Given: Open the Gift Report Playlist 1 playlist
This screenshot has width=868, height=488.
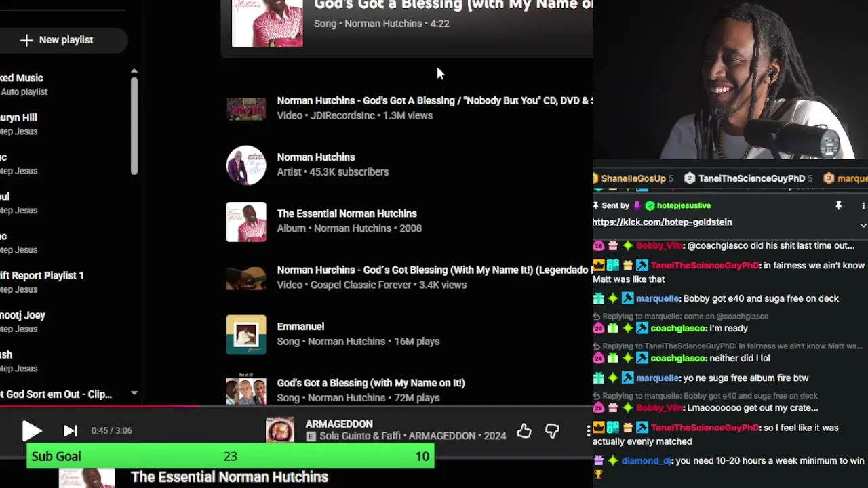Looking at the screenshot, I should coord(42,282).
